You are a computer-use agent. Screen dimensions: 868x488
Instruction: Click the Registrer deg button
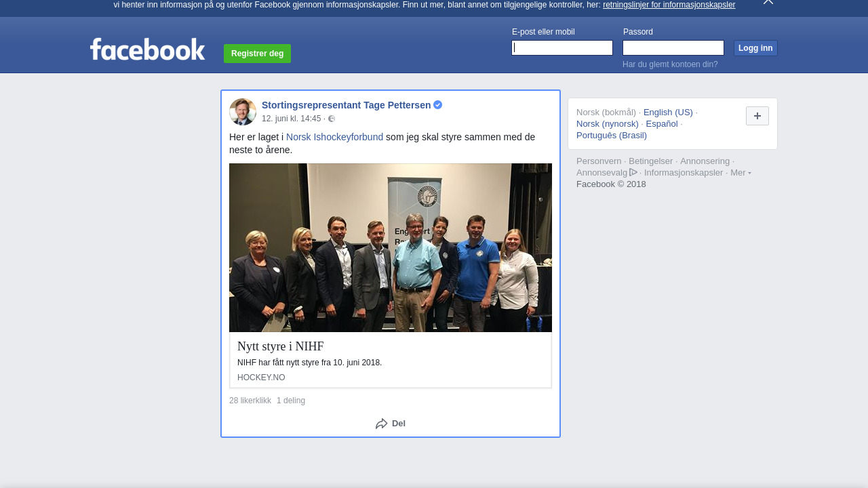pos(257,54)
